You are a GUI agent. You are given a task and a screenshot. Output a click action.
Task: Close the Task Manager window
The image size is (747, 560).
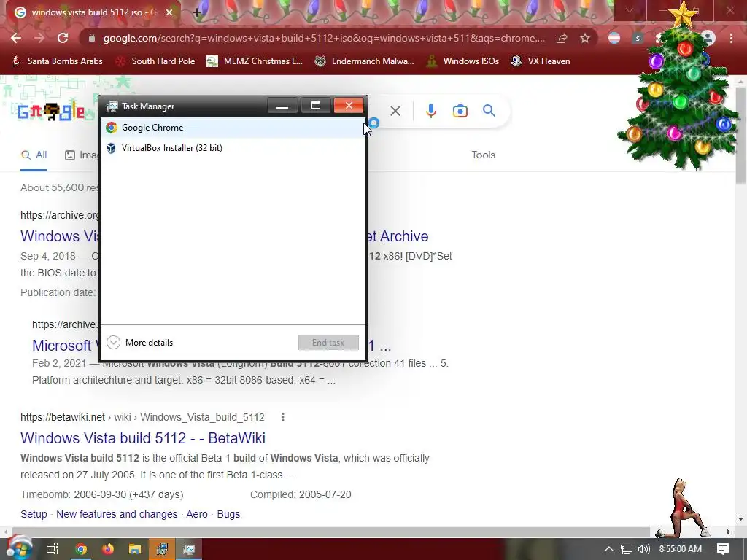349,106
